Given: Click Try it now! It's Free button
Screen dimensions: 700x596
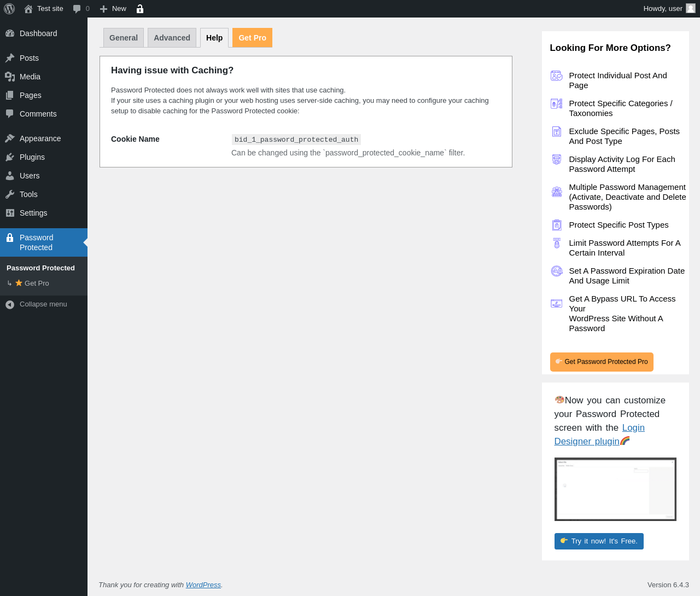Looking at the screenshot, I should click(x=599, y=541).
